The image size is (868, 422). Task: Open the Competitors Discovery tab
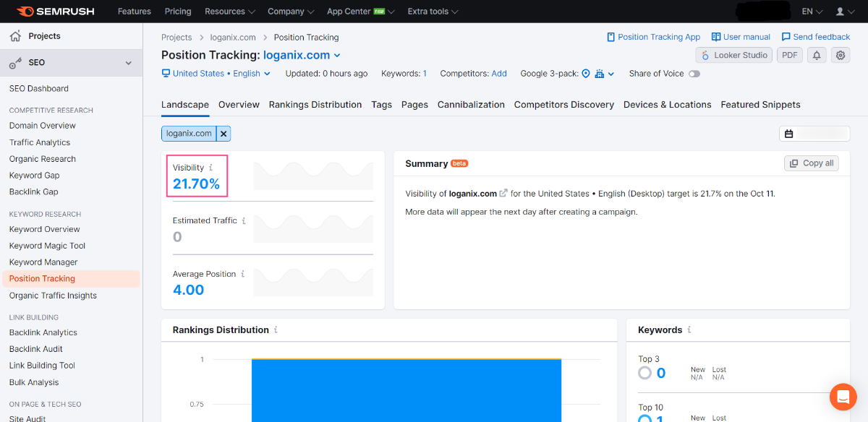564,105
